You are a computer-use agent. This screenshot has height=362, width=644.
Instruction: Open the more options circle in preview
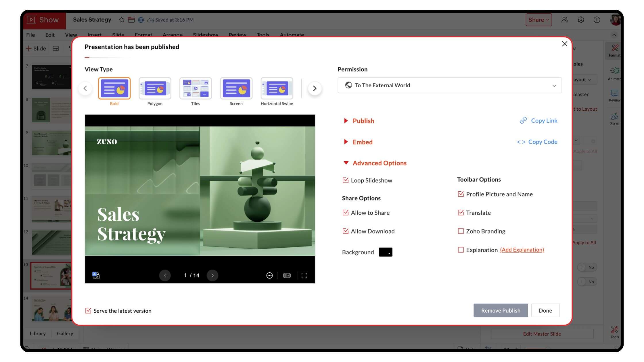(269, 276)
